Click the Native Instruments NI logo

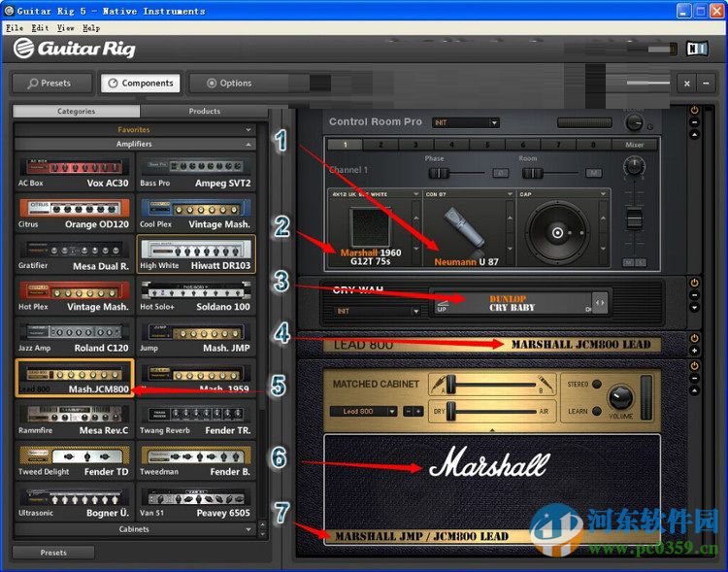pos(697,49)
